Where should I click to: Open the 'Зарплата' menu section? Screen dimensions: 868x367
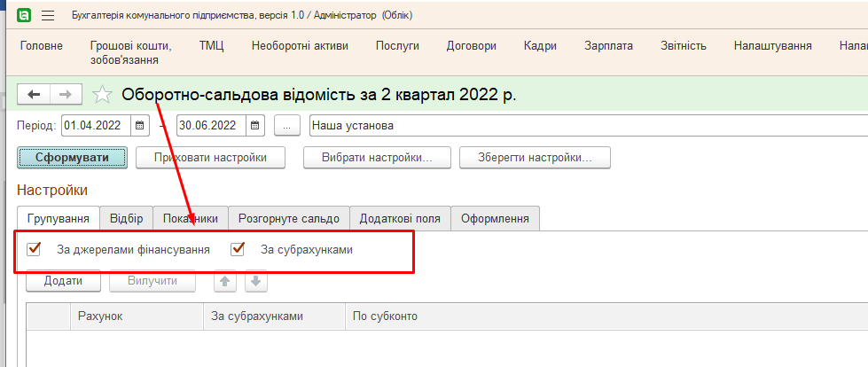609,45
